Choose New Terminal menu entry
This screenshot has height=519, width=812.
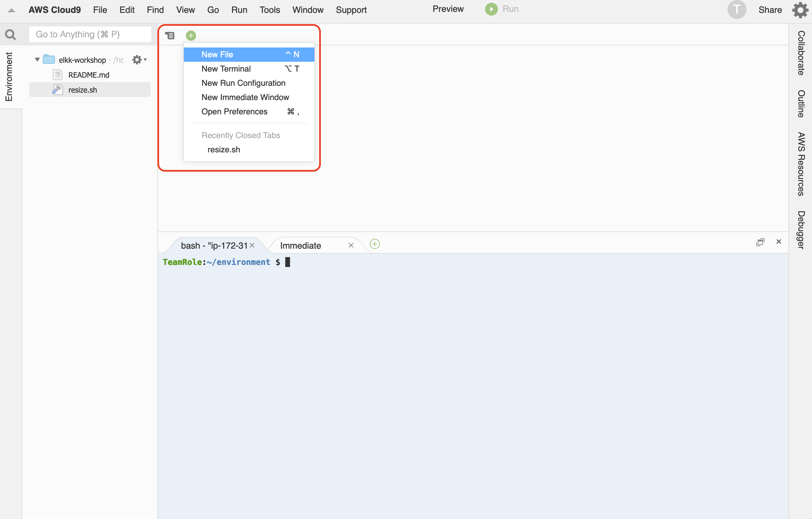pyautogui.click(x=249, y=69)
